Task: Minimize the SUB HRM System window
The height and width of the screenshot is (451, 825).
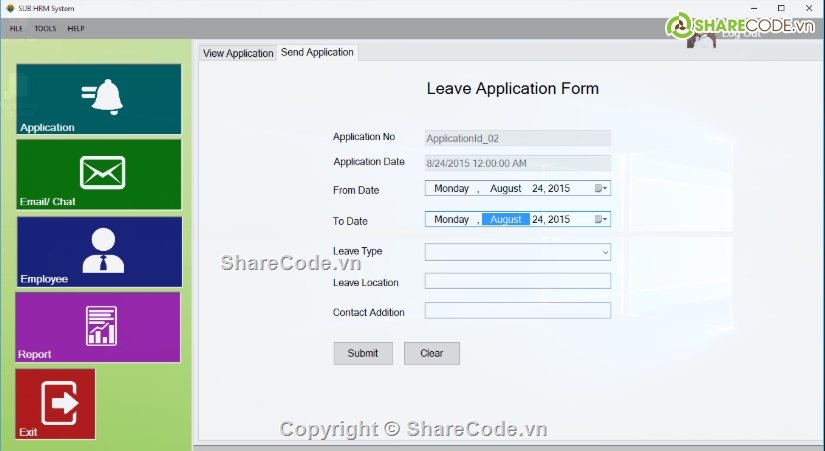Action: coord(754,8)
